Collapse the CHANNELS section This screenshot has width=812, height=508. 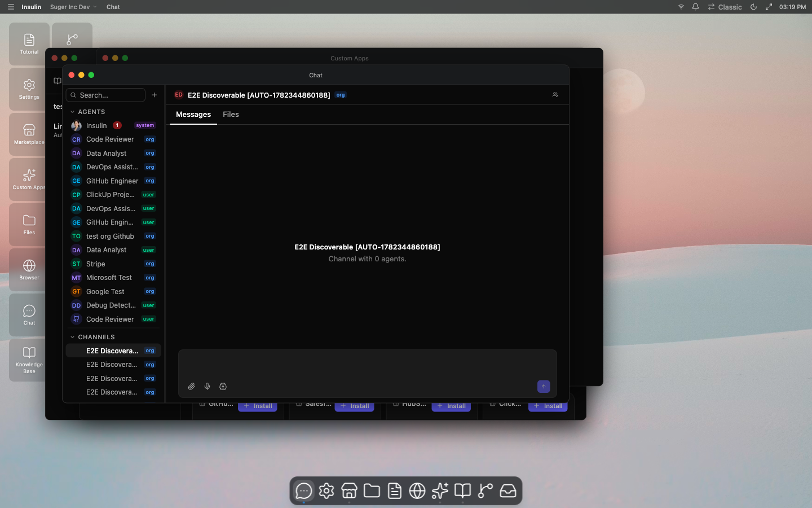(x=93, y=337)
